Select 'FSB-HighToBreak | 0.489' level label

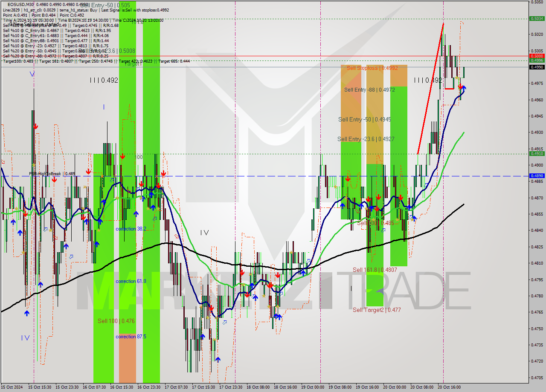point(52,174)
